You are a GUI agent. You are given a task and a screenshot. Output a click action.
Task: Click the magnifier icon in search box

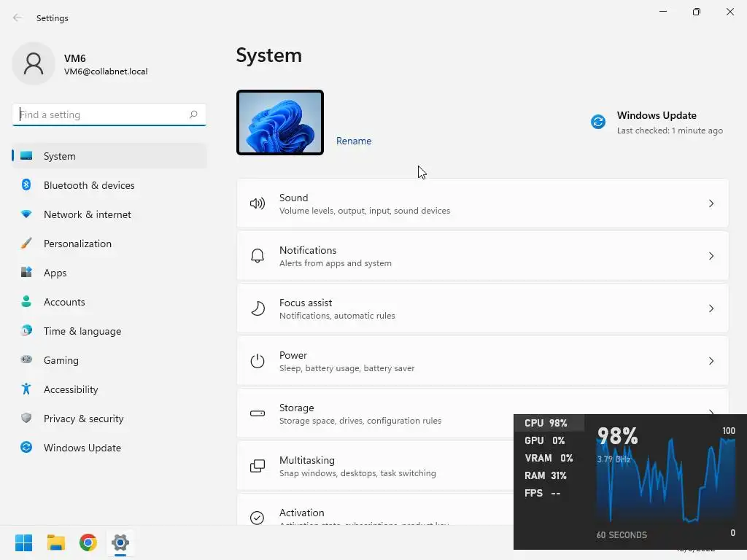tap(193, 114)
